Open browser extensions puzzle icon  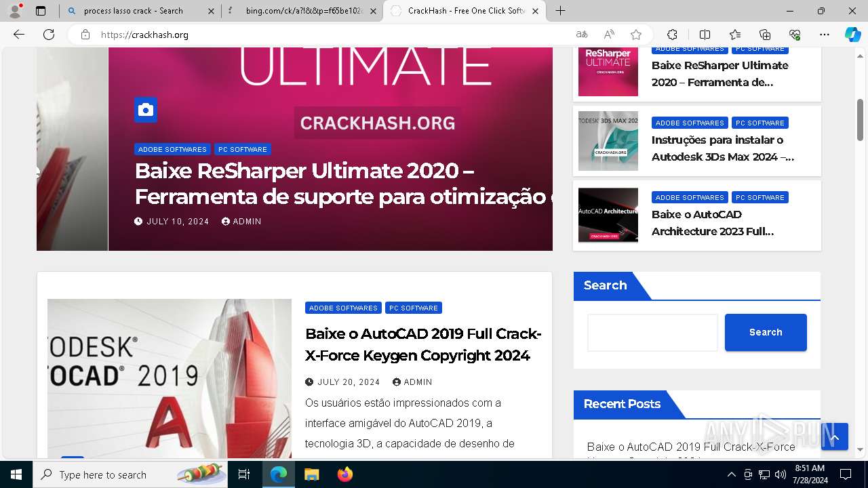[x=672, y=35]
